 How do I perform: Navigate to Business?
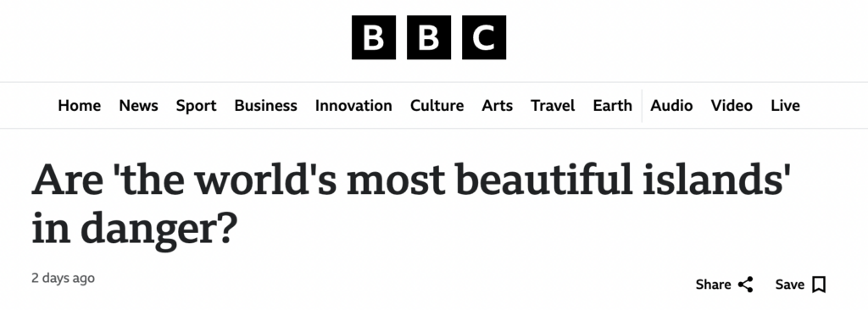pyautogui.click(x=265, y=105)
